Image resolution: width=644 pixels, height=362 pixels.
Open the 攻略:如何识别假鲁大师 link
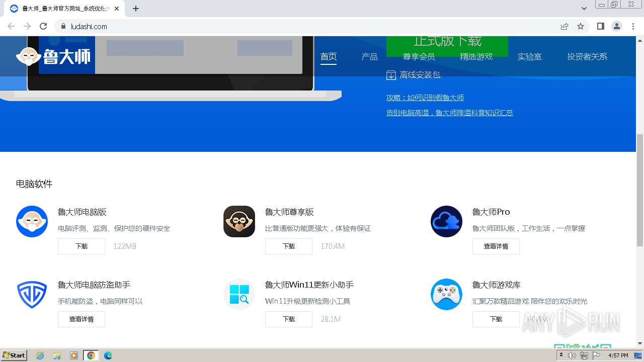(425, 98)
